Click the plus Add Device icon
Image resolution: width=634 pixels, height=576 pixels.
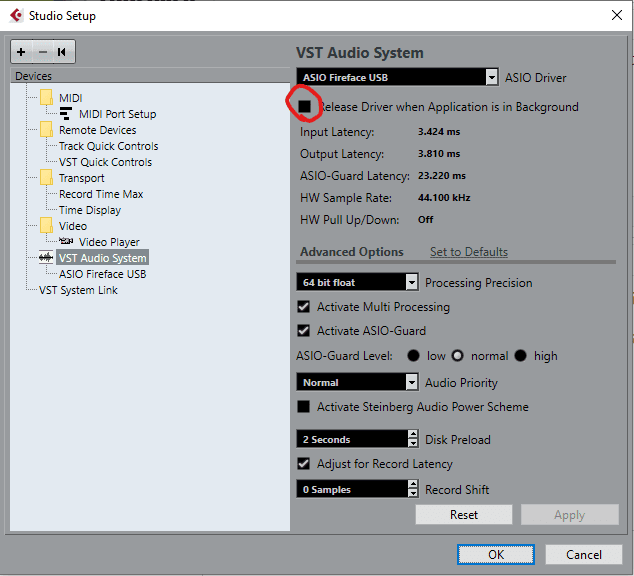pyautogui.click(x=21, y=52)
